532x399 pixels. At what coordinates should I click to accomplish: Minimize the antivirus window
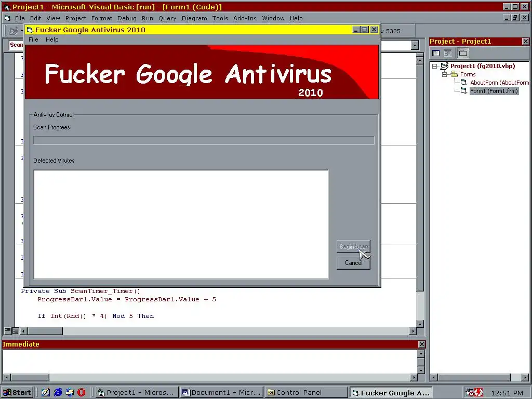(x=355, y=30)
